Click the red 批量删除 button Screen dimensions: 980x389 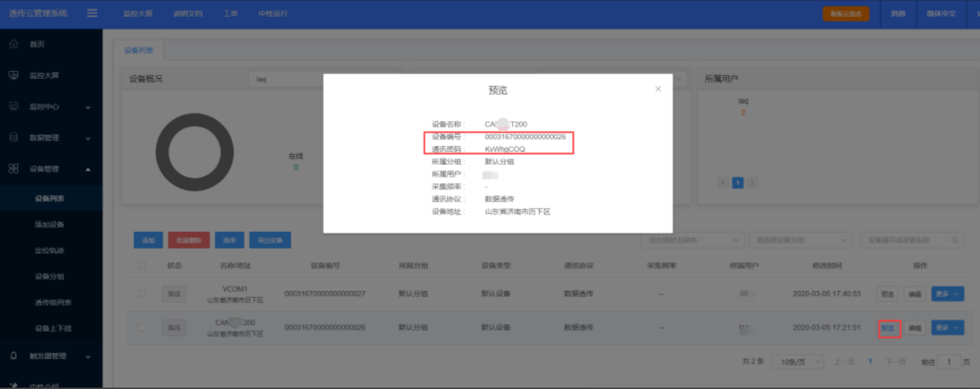[x=188, y=240]
